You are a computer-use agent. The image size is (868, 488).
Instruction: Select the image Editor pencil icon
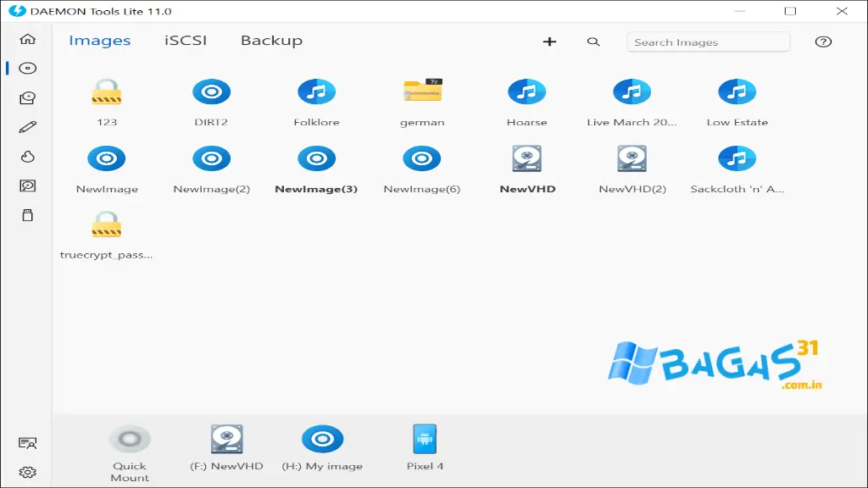[28, 127]
